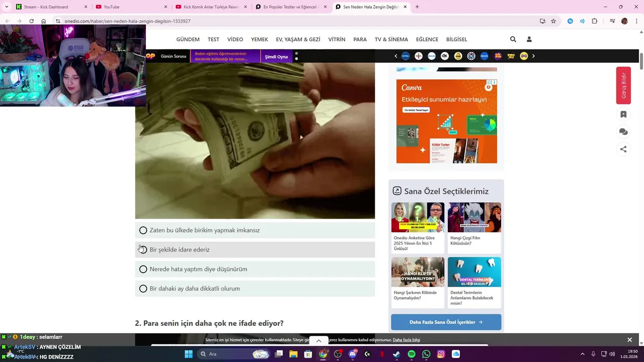Switch to the YouTube tab
Screen dimensions: 644x362
pyautogui.click(x=131, y=7)
